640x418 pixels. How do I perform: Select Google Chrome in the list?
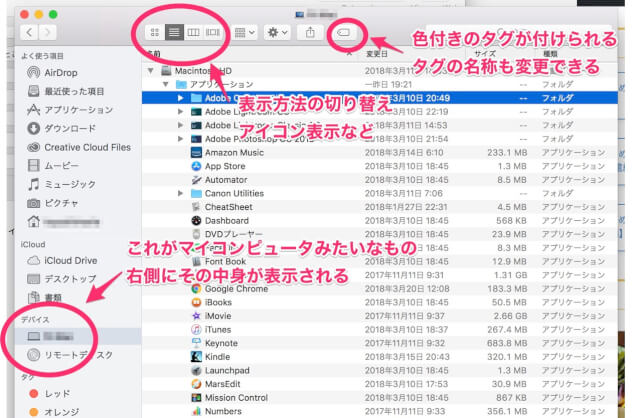click(236, 289)
